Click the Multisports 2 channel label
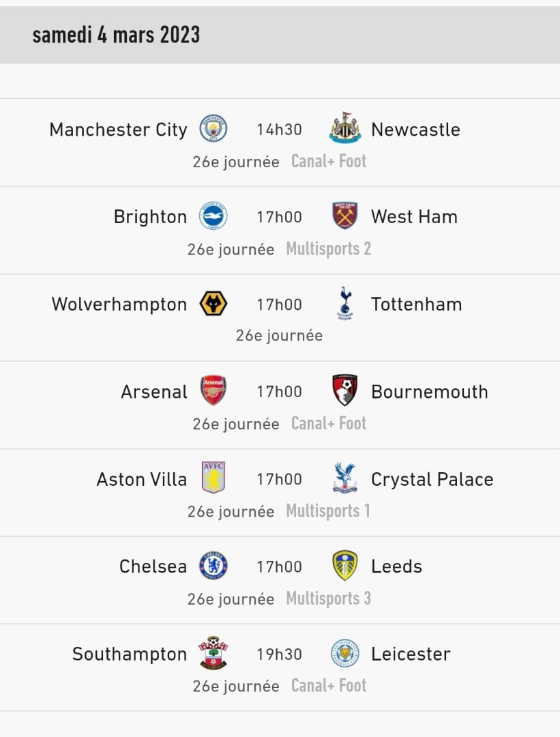This screenshot has width=560, height=737. point(329,249)
